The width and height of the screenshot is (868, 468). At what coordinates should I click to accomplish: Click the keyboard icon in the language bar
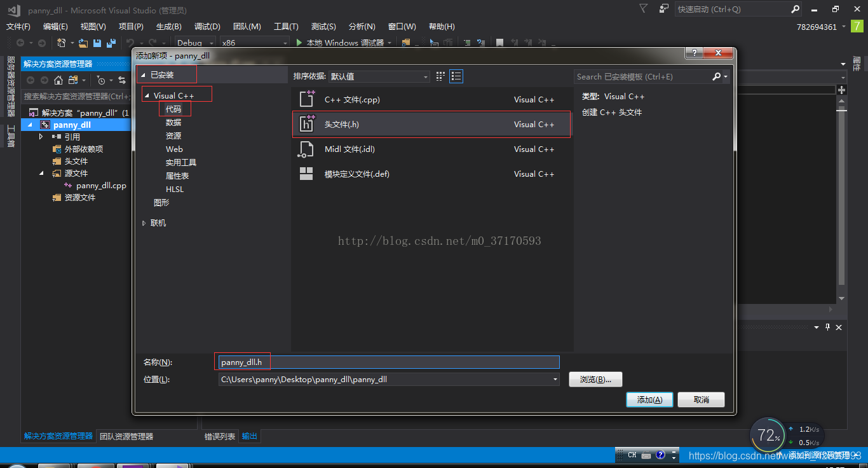(646, 455)
